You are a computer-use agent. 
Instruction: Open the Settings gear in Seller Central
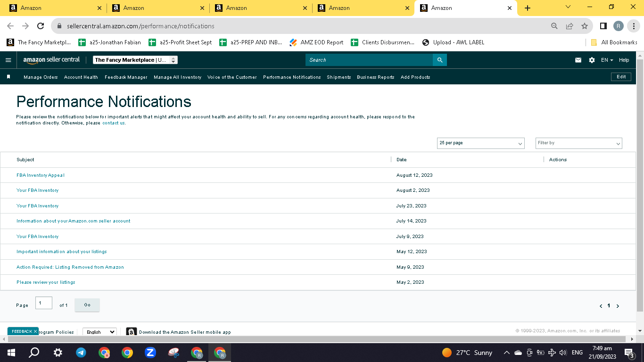coord(592,60)
